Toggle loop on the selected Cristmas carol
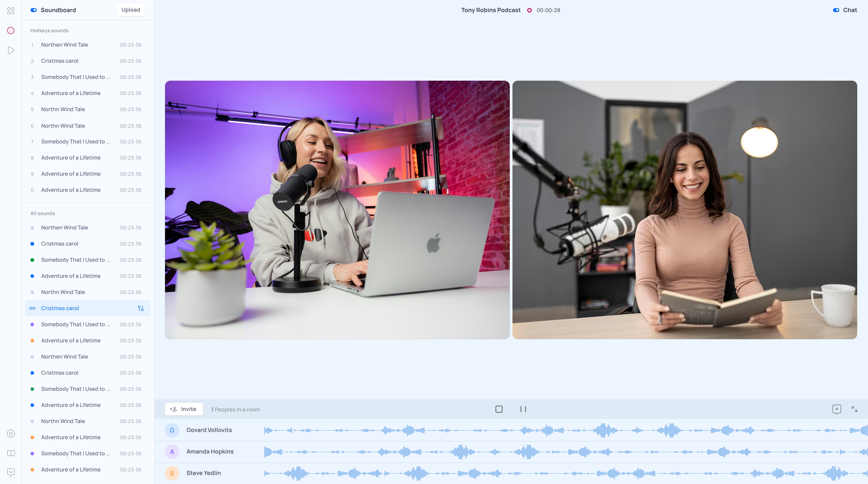Screen dimensions: 868x484 pyautogui.click(x=32, y=308)
